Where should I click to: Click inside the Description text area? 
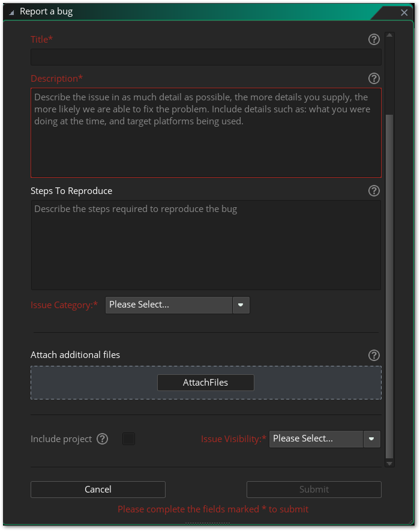pyautogui.click(x=206, y=144)
